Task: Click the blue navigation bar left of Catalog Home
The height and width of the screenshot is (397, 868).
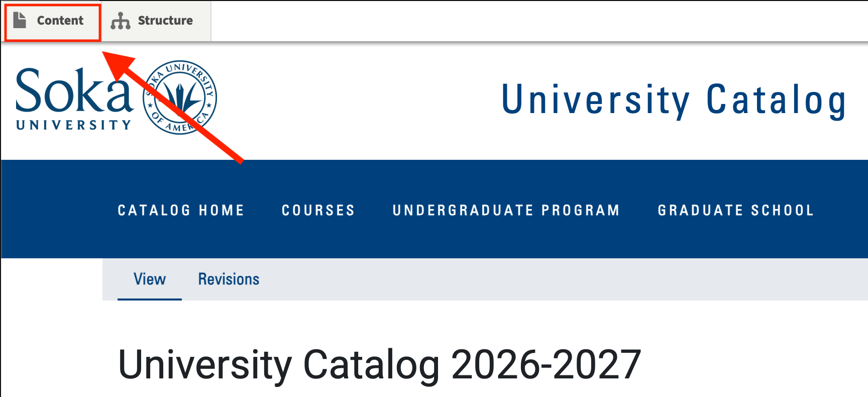Action: tap(55, 210)
